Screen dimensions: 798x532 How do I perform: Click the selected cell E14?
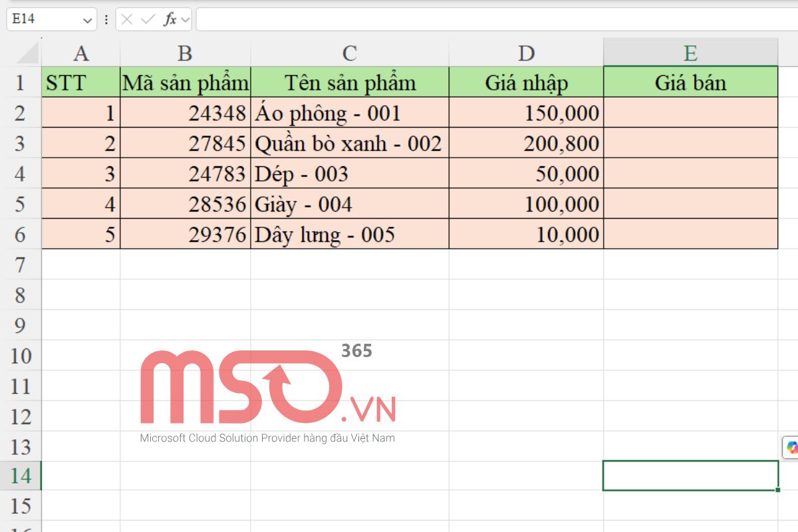(690, 475)
